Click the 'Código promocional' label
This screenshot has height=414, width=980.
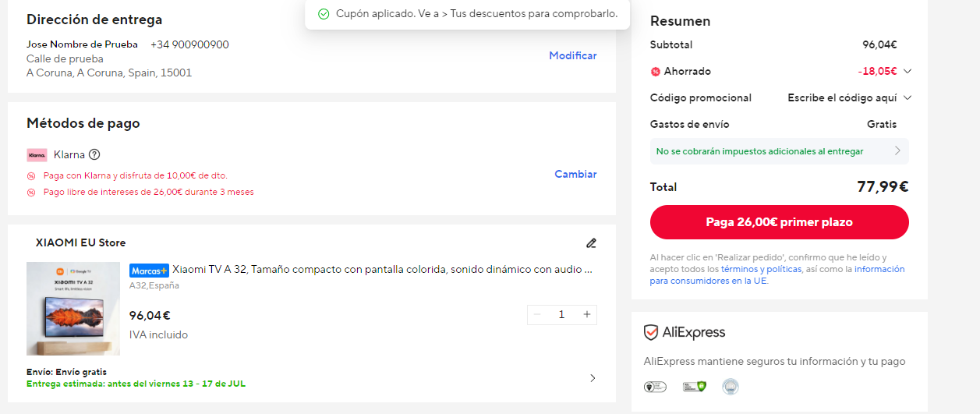click(x=701, y=98)
